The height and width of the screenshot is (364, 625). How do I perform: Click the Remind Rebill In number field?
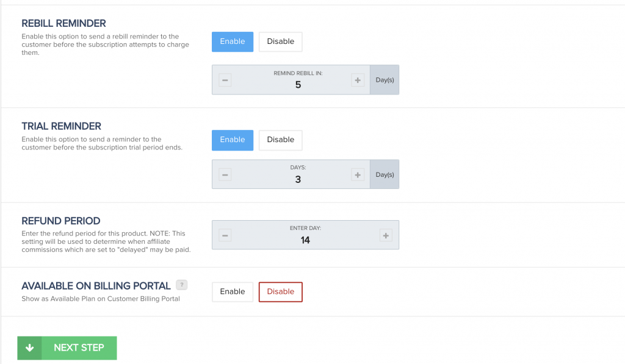point(298,85)
